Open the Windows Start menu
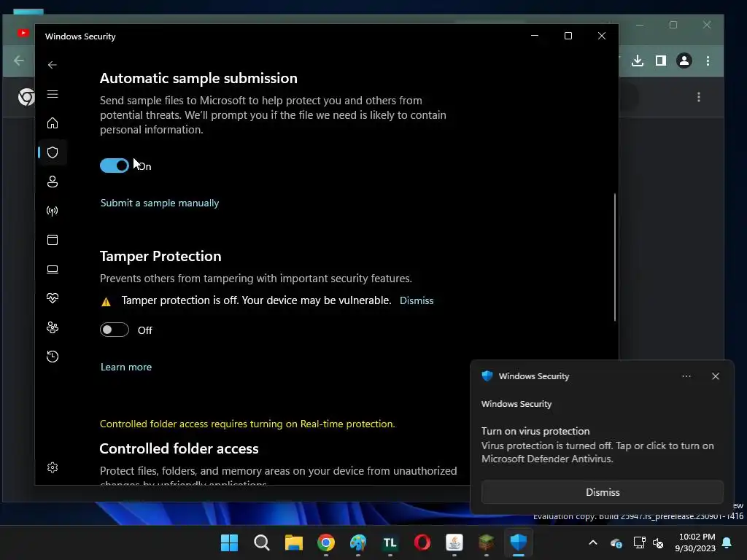The width and height of the screenshot is (747, 560). (x=229, y=542)
